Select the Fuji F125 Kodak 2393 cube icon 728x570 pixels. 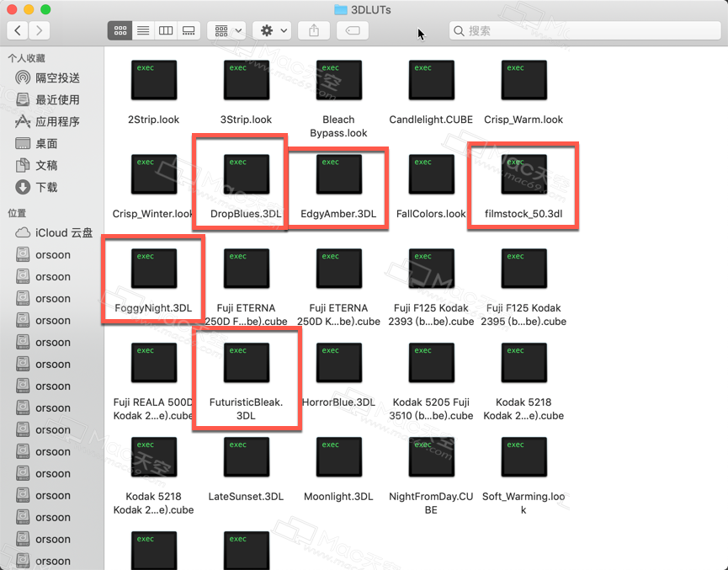[431, 269]
